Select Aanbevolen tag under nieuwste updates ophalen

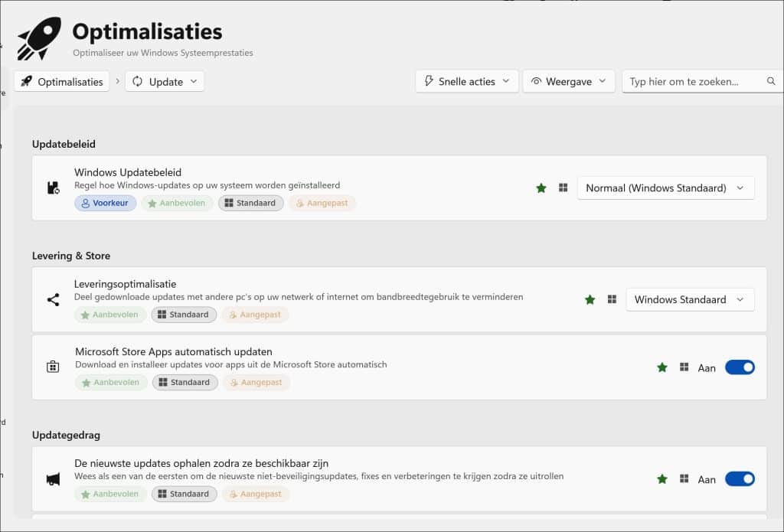tap(110, 494)
